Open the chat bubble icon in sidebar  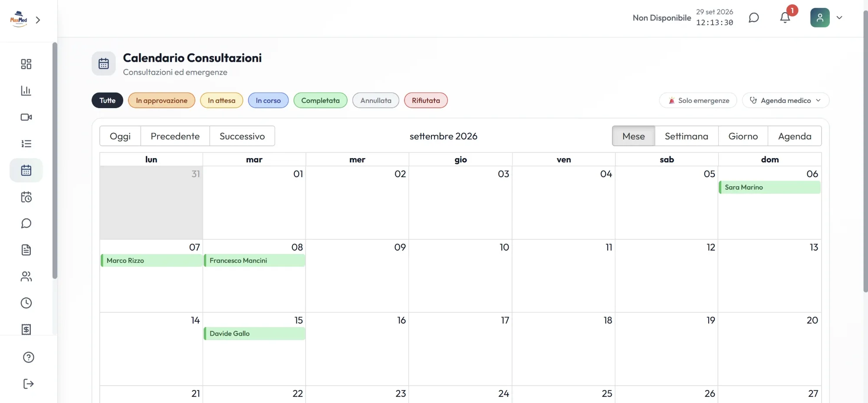26,223
